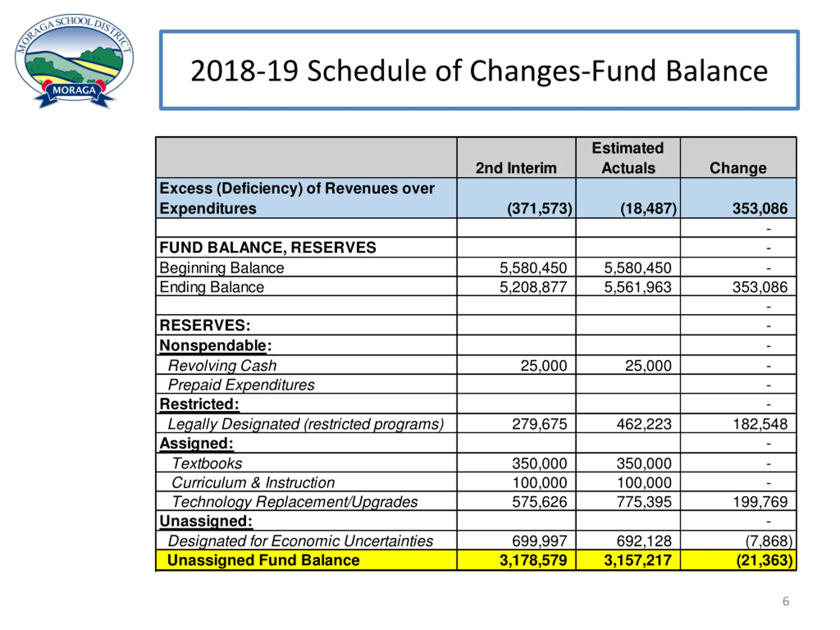Click the 'Curriculum & Instruction' row label
840x630 pixels.
(253, 483)
